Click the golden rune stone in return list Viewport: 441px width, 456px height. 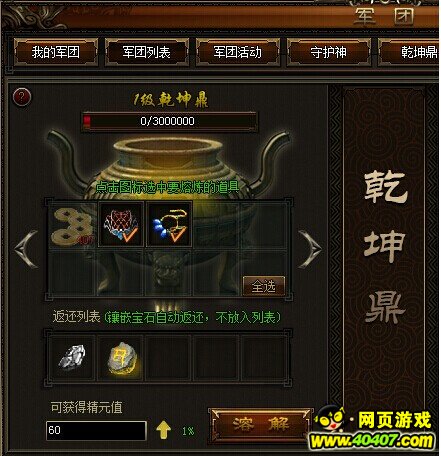[121, 358]
